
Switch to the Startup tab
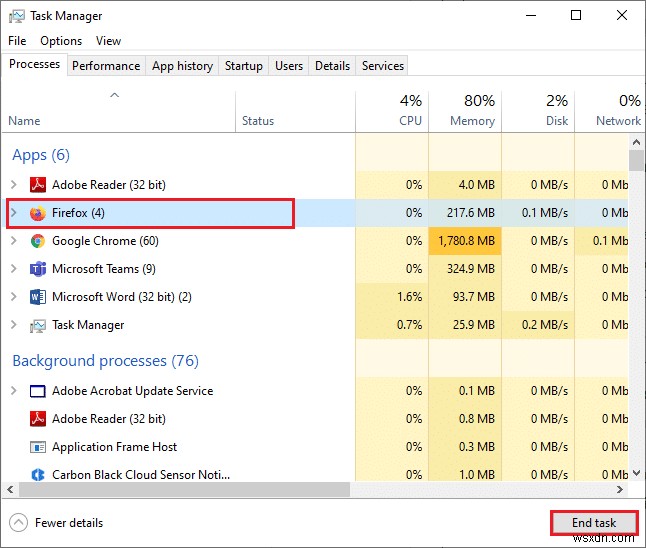(x=243, y=66)
